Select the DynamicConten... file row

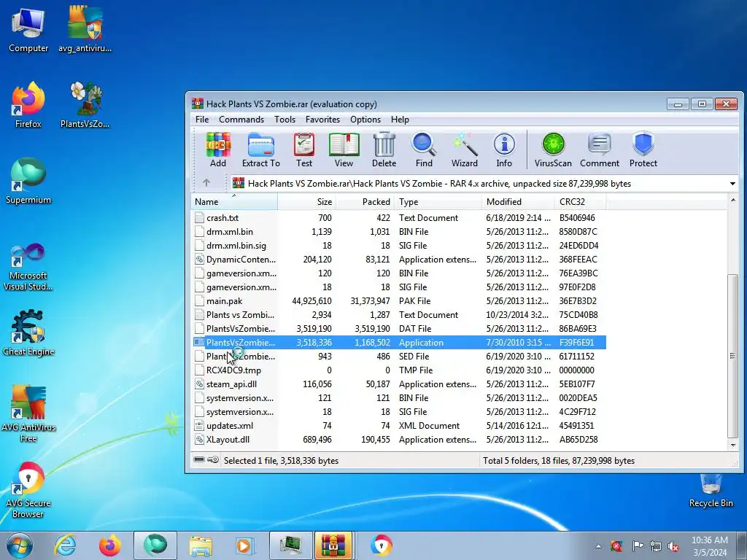click(399, 260)
